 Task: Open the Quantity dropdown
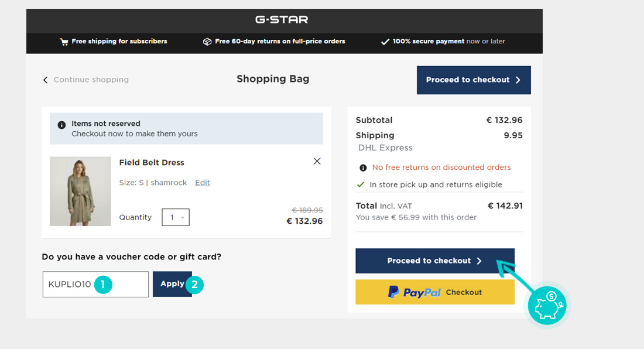click(176, 217)
